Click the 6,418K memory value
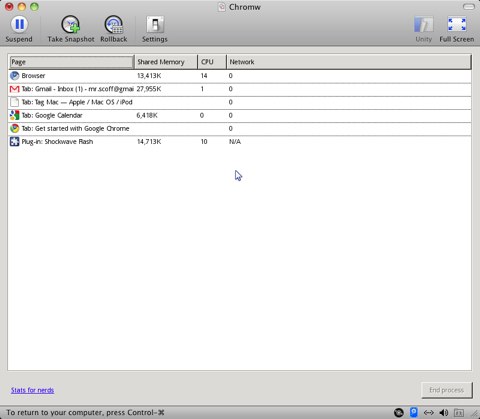The image size is (480, 419). pos(147,115)
